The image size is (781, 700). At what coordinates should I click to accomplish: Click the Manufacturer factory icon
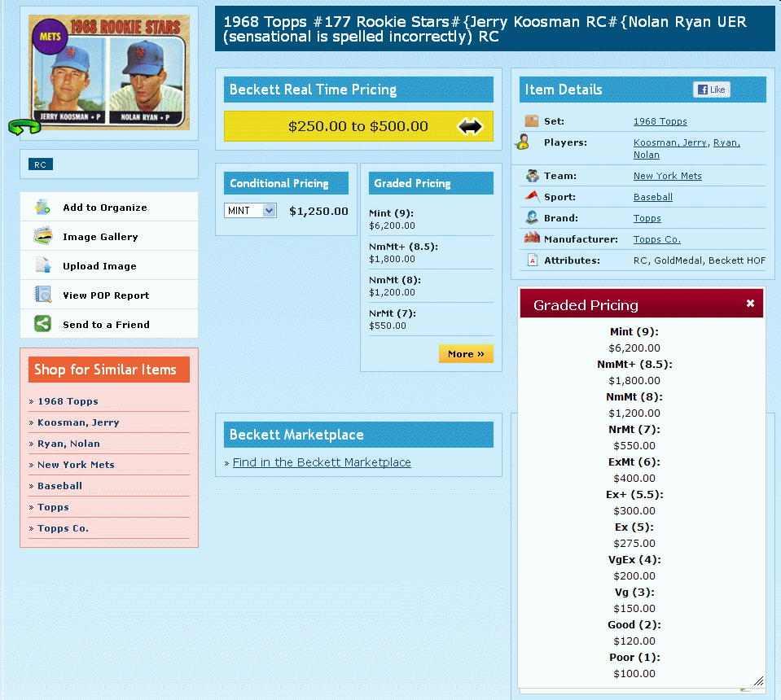pos(532,238)
